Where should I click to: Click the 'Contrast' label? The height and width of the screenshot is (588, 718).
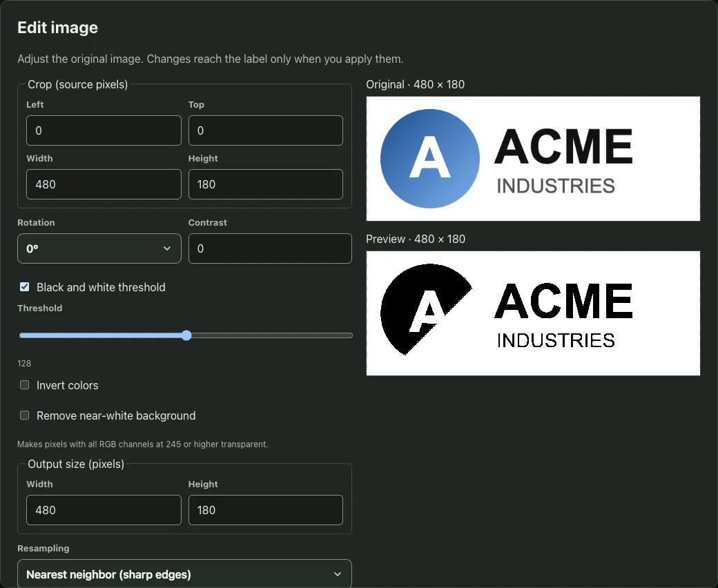(x=207, y=222)
